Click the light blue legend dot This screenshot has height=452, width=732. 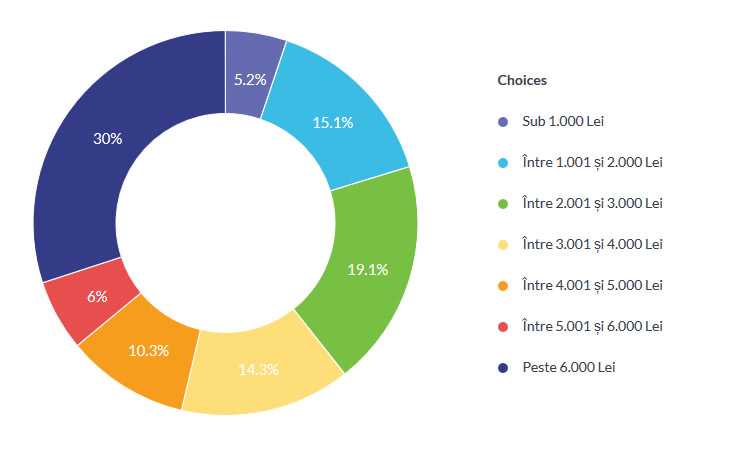pos(503,163)
